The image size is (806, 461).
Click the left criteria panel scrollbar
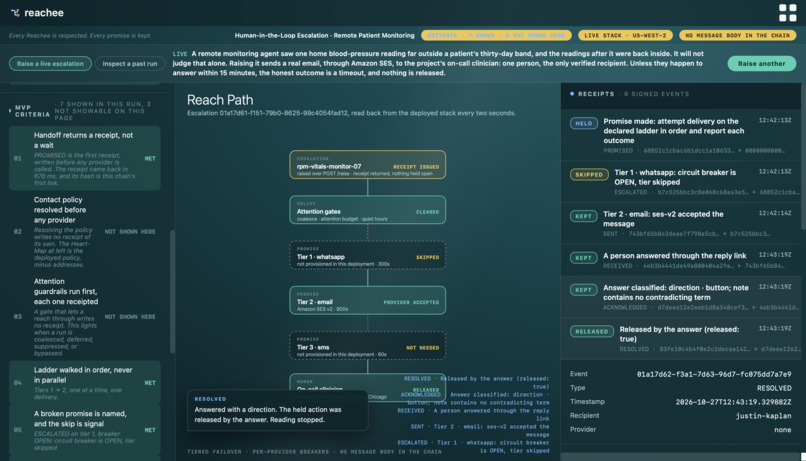pos(172,291)
